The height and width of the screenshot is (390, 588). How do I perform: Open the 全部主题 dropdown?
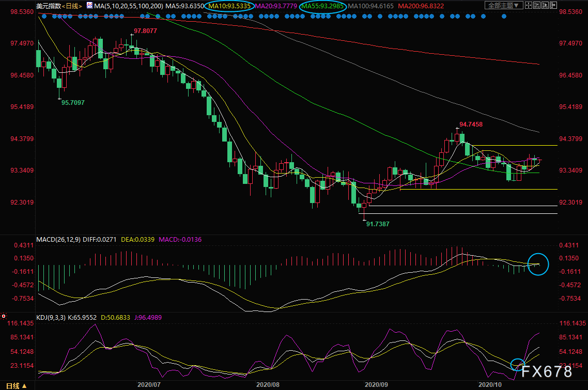[x=504, y=5]
